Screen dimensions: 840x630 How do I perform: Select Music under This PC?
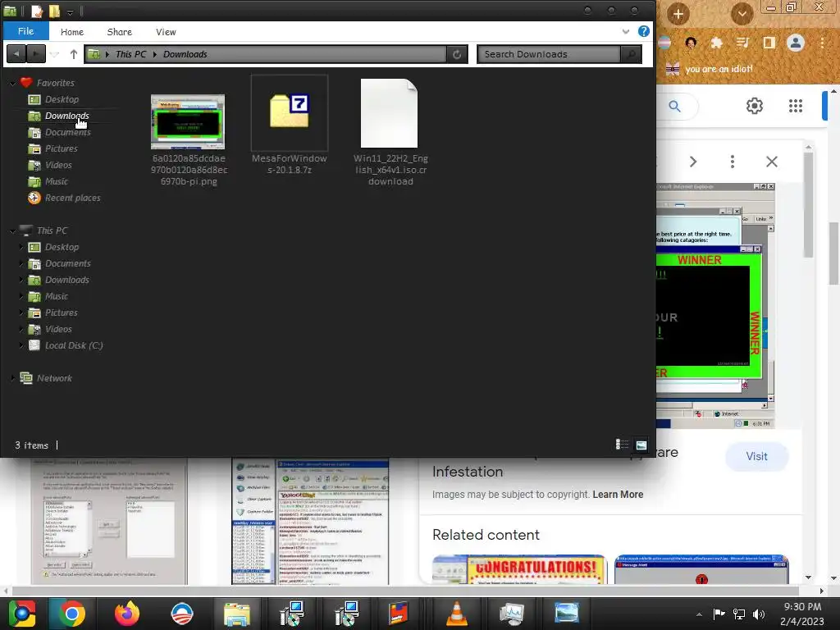tap(57, 296)
